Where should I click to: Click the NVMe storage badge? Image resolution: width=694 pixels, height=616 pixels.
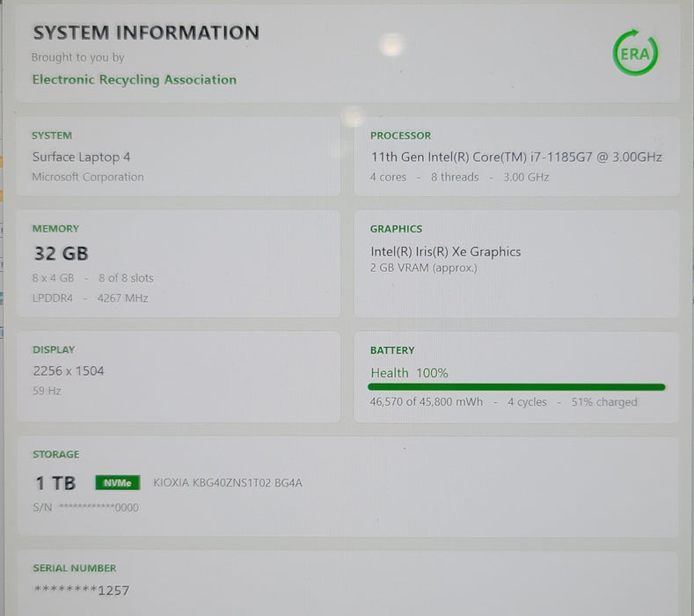[118, 483]
